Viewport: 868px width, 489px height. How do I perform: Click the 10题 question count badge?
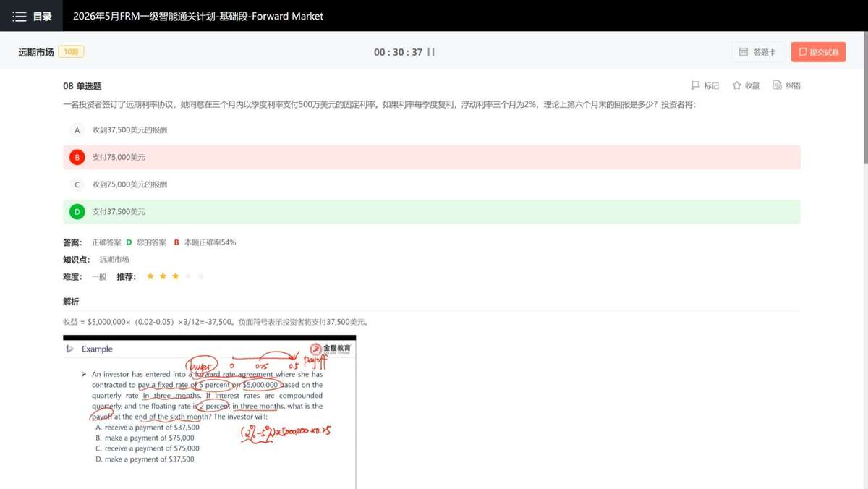(72, 52)
